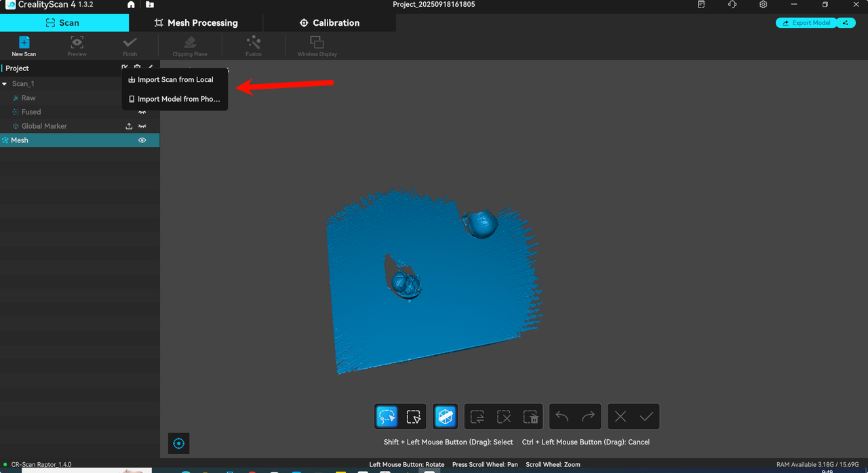
Task: Switch to the Calibration tab
Action: (330, 22)
